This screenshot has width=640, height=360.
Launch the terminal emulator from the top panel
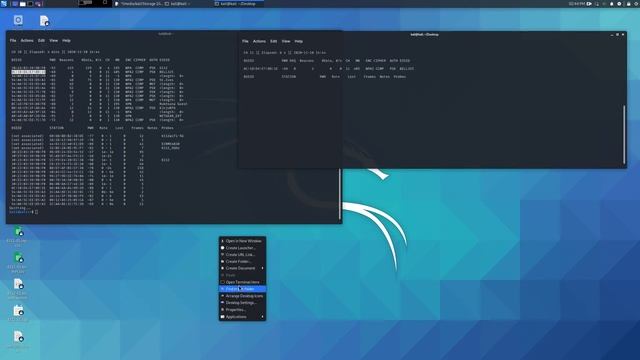coord(30,4)
